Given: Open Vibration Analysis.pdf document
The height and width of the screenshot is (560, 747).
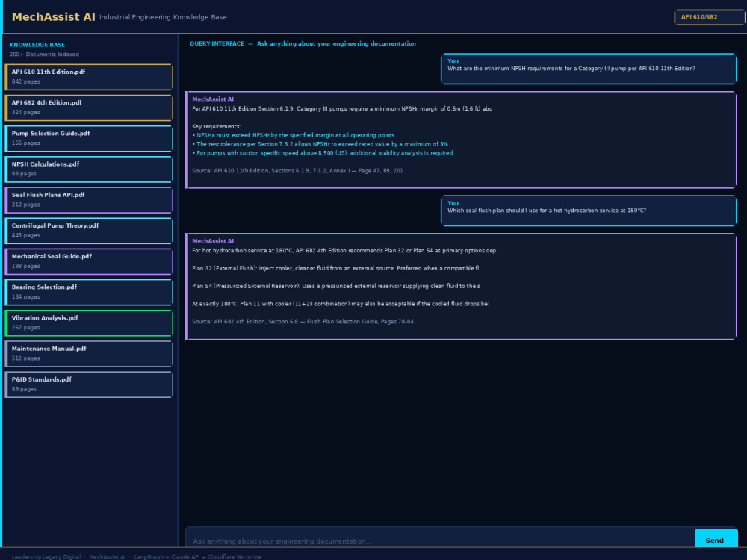Looking at the screenshot, I should click(x=89, y=323).
